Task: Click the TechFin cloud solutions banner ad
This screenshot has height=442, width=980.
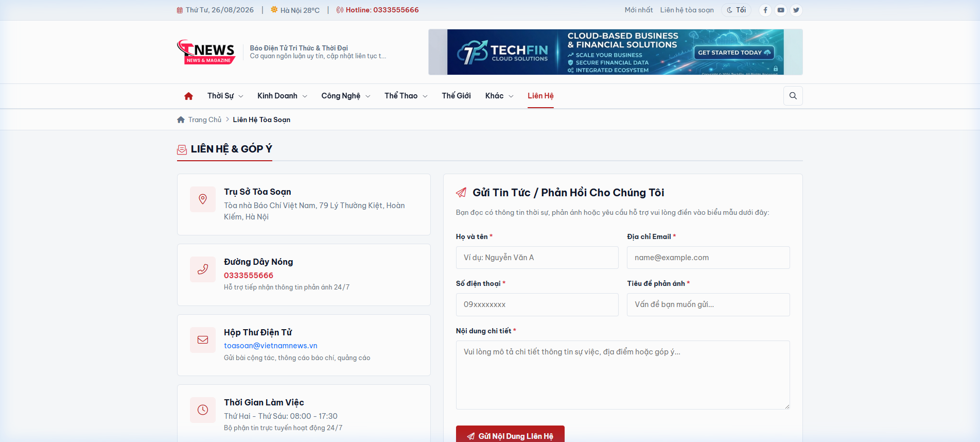Action: [616, 52]
